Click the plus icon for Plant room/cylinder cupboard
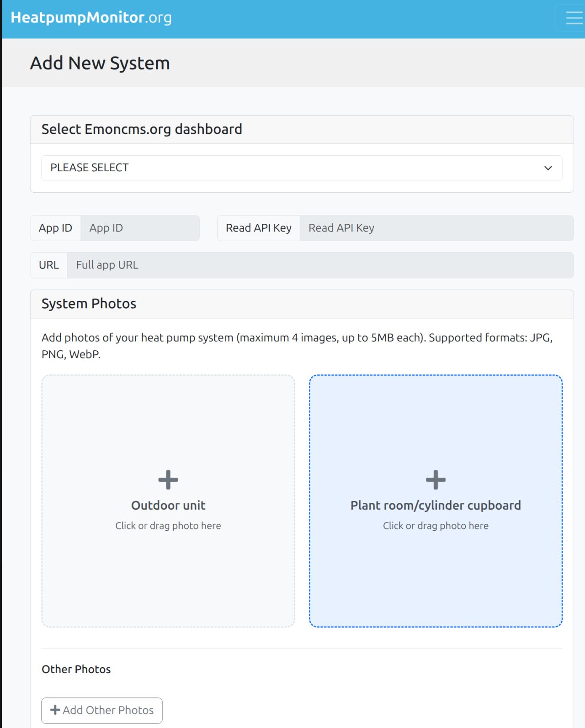The width and height of the screenshot is (585, 728). (x=436, y=480)
